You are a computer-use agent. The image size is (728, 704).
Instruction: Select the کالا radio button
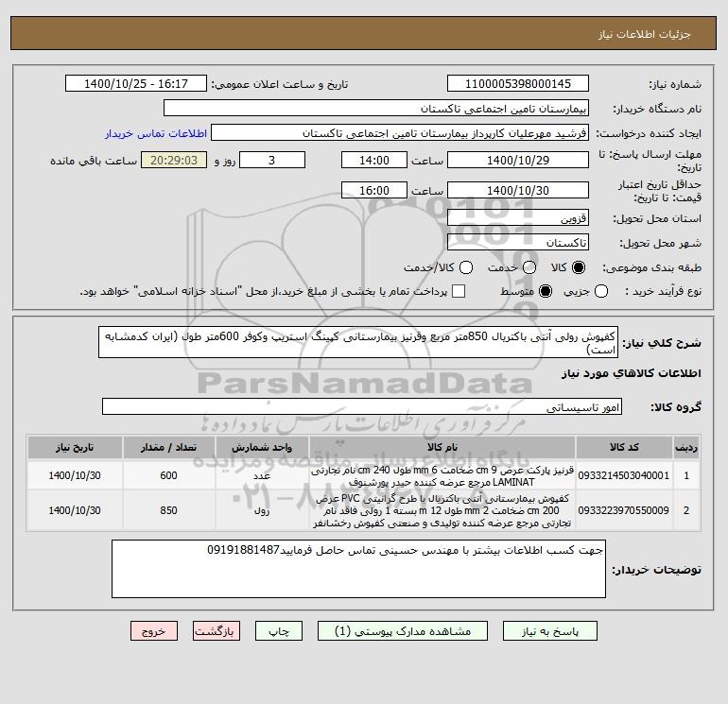[x=579, y=267]
